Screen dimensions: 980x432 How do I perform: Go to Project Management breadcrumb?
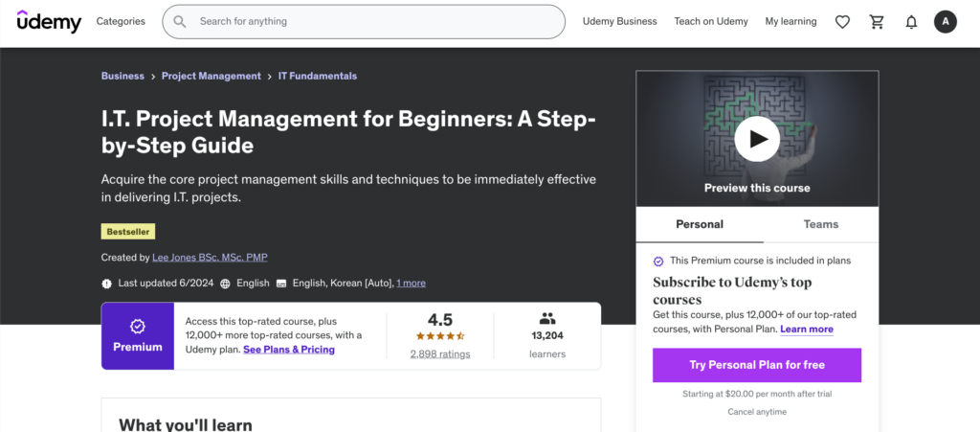pyautogui.click(x=211, y=76)
